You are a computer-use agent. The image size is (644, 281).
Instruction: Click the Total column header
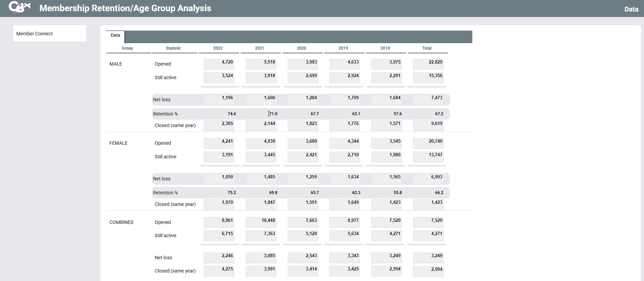427,48
